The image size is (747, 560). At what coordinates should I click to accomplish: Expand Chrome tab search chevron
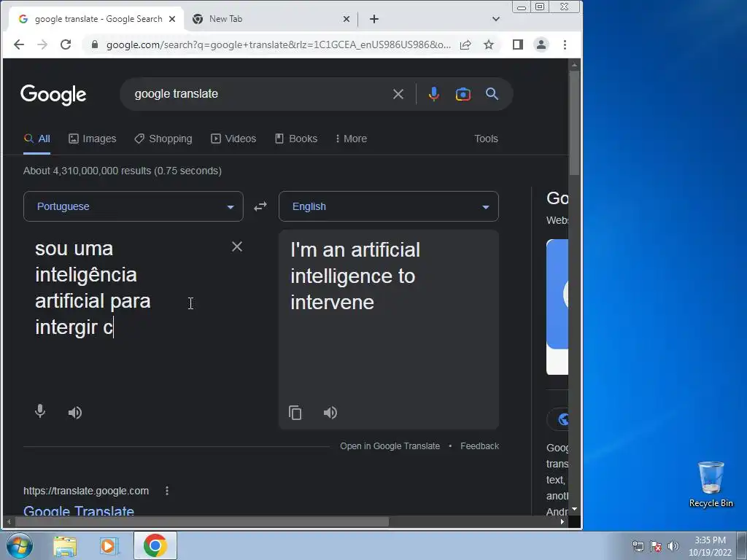(496, 19)
